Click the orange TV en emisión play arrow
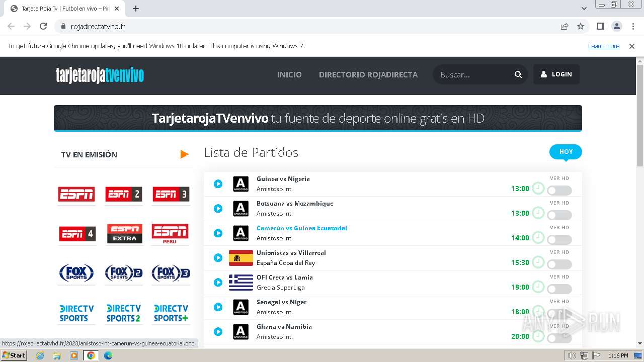Viewport: 644px width, 362px height. [x=184, y=154]
